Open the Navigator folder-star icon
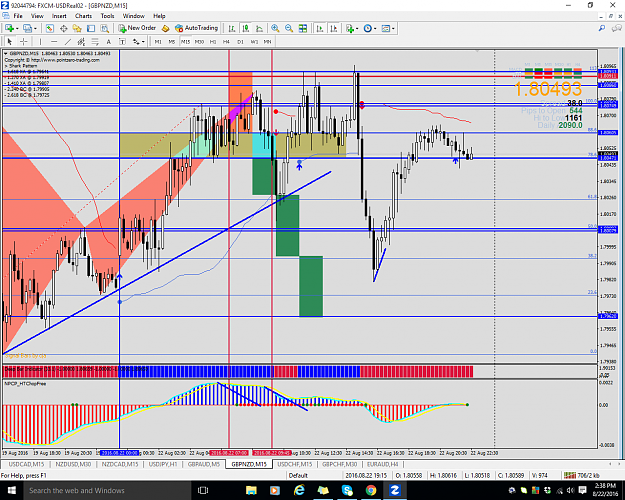The width and height of the screenshot is (625, 500). [77, 28]
